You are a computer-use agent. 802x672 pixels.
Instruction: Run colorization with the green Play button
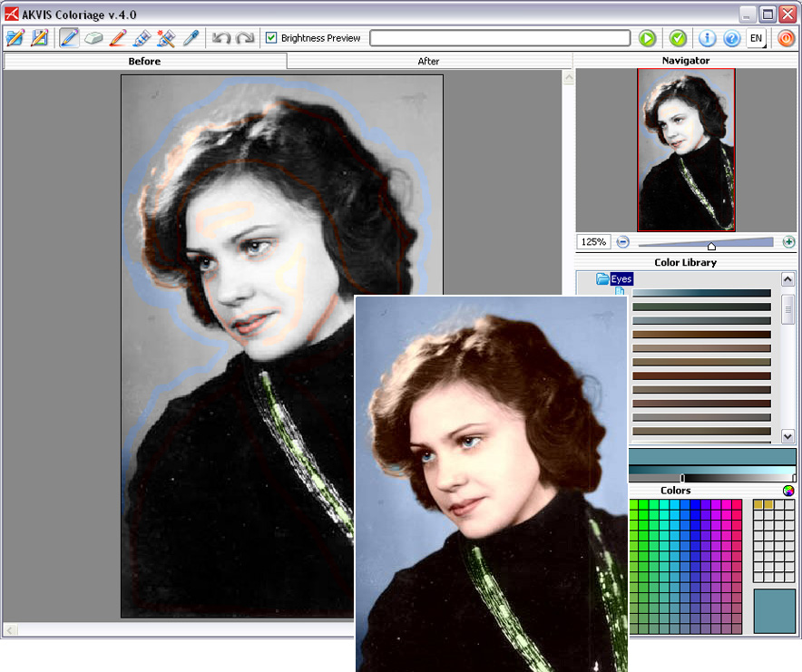[647, 38]
